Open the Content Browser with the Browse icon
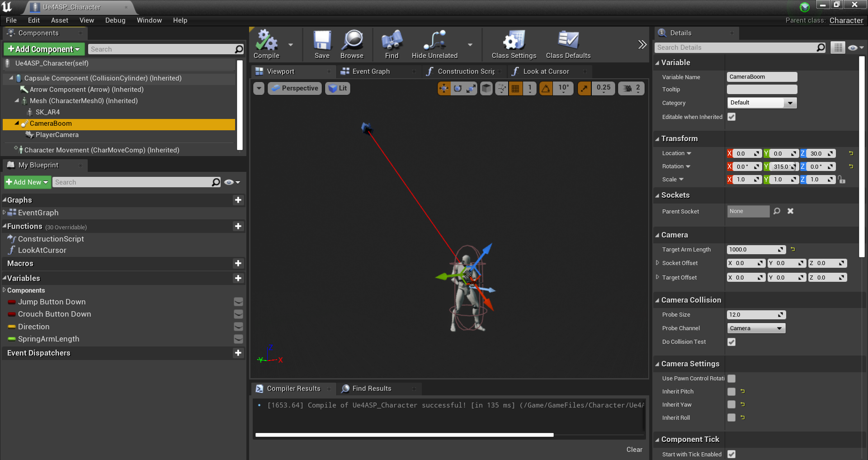The image size is (868, 460). pos(352,43)
